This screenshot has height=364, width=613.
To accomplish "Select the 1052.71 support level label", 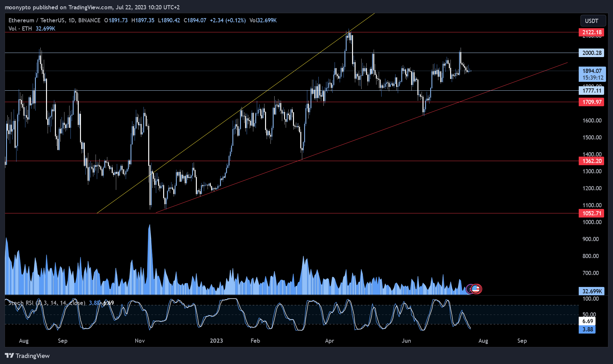I will pyautogui.click(x=592, y=213).
